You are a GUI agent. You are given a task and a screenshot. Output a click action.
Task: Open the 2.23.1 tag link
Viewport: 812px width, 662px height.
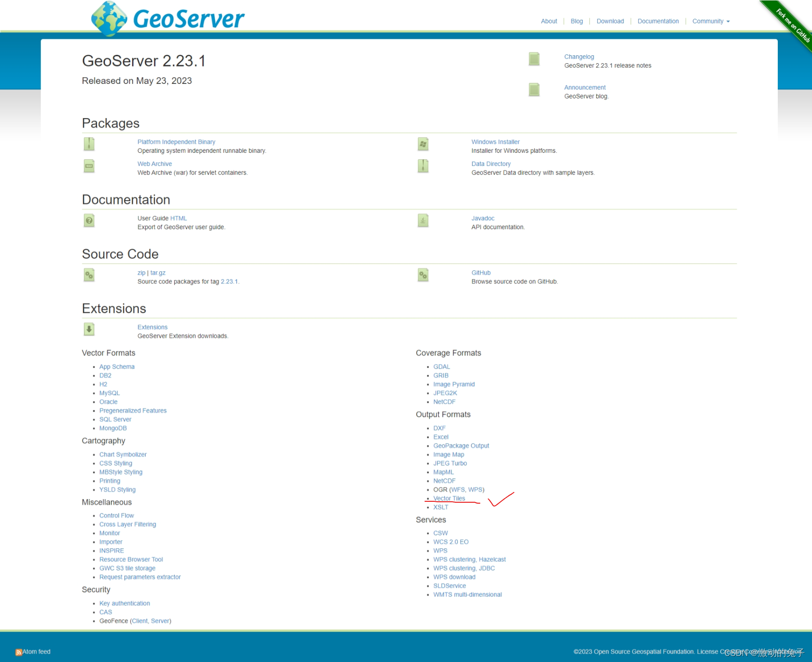tap(229, 282)
